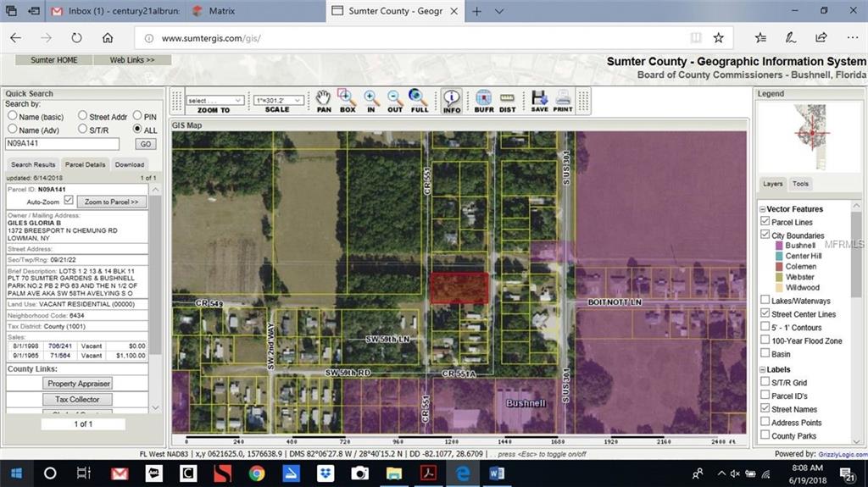Activate the BOX zoom tool
This screenshot has width=868, height=487.
click(x=347, y=99)
